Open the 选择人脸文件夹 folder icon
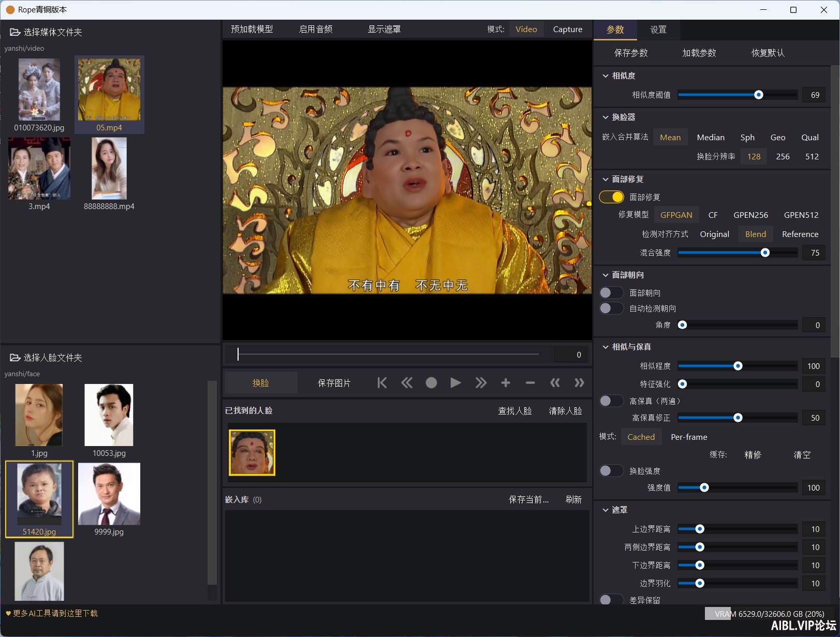This screenshot has height=637, width=840. (x=15, y=358)
